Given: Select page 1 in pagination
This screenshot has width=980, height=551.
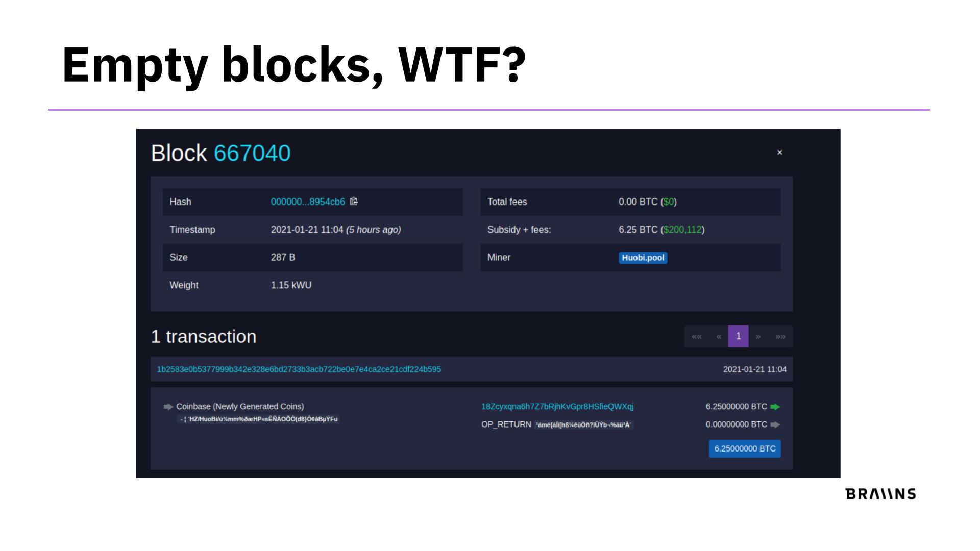Looking at the screenshot, I should pyautogui.click(x=738, y=336).
